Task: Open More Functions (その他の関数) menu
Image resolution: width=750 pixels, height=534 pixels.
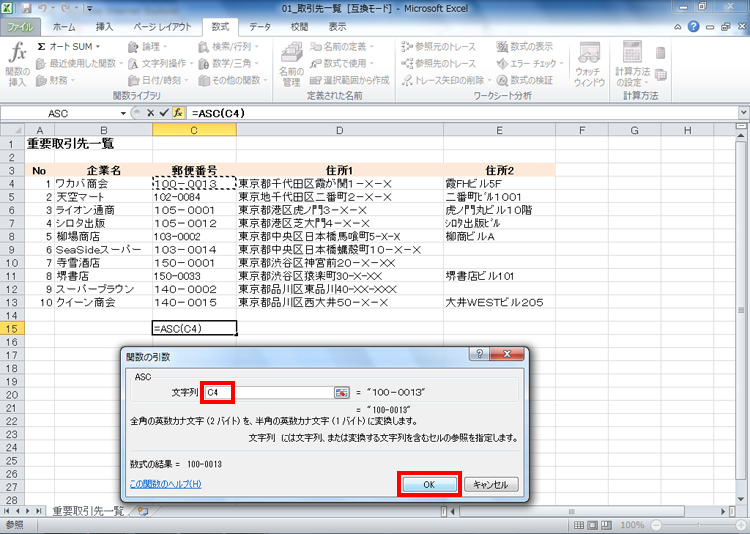Action: click(x=233, y=80)
